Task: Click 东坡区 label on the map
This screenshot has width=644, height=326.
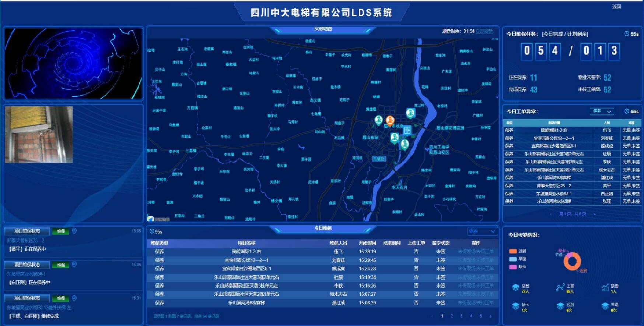Action: pos(379,159)
